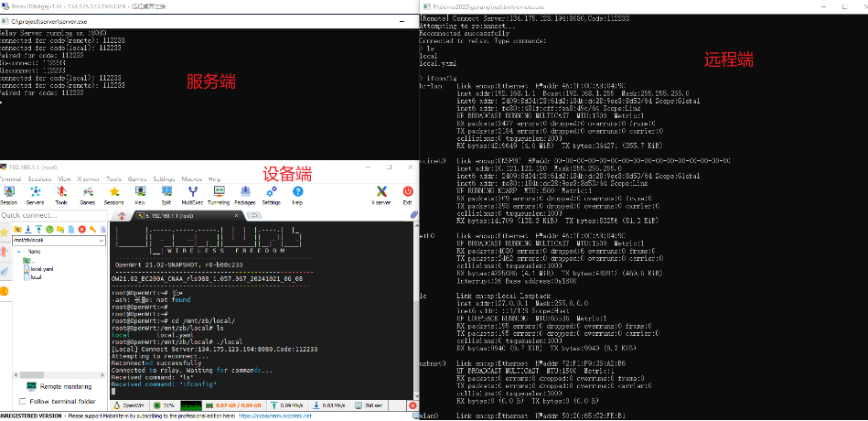
Task: Click the SFTP go-to-parent-folder icon
Action: 17,229
